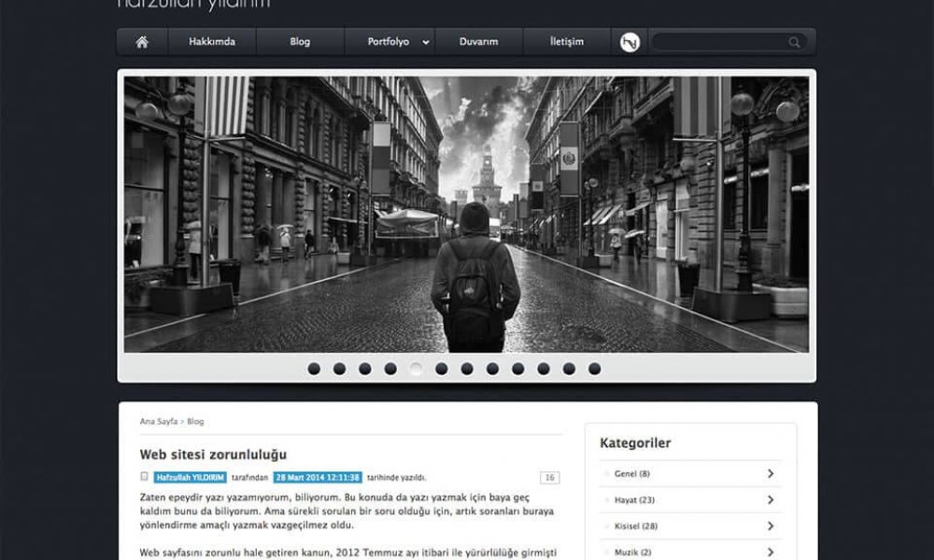Click the chevron arrow beside Kişisel category
Screen dimensions: 934x560
(771, 526)
